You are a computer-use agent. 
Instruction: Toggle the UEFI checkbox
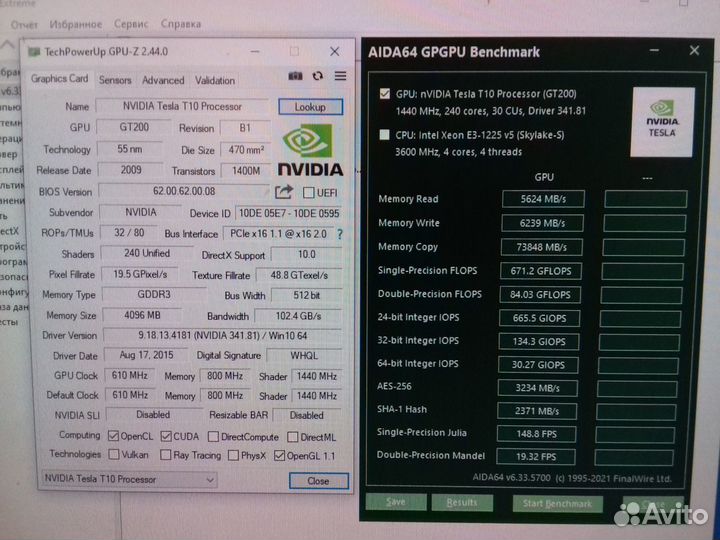[x=309, y=192]
